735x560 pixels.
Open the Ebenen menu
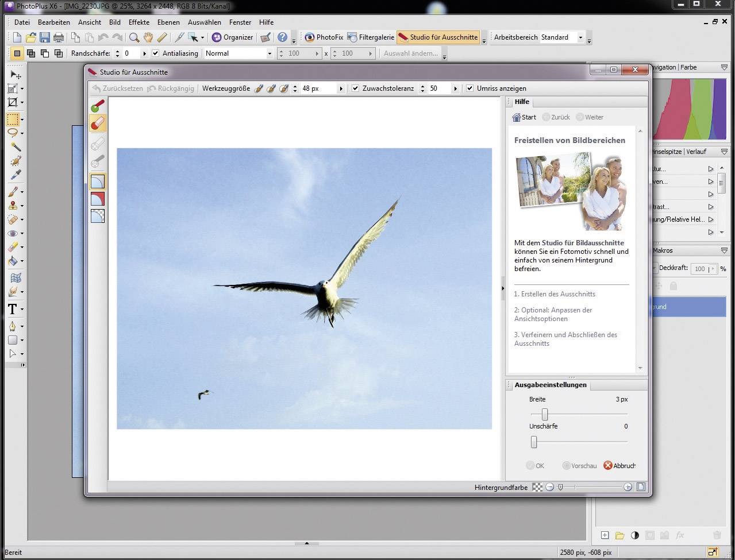(x=168, y=22)
